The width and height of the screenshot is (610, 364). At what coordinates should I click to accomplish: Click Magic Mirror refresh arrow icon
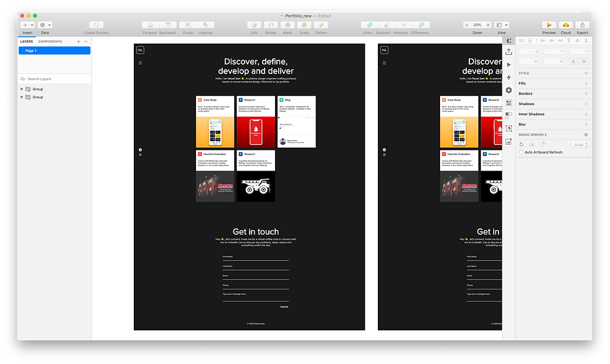click(x=522, y=144)
